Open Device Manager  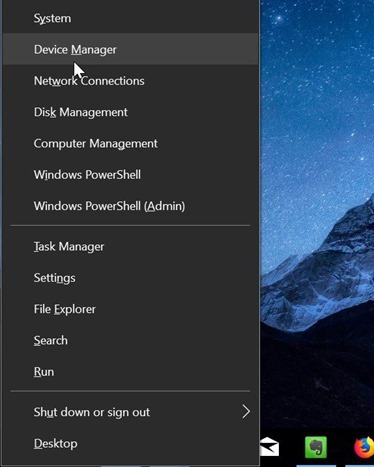131,49
